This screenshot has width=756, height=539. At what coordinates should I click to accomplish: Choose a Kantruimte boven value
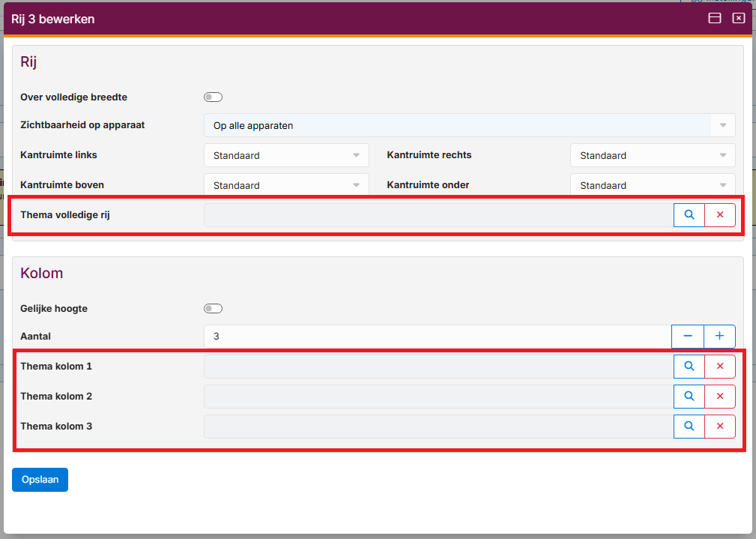point(286,184)
